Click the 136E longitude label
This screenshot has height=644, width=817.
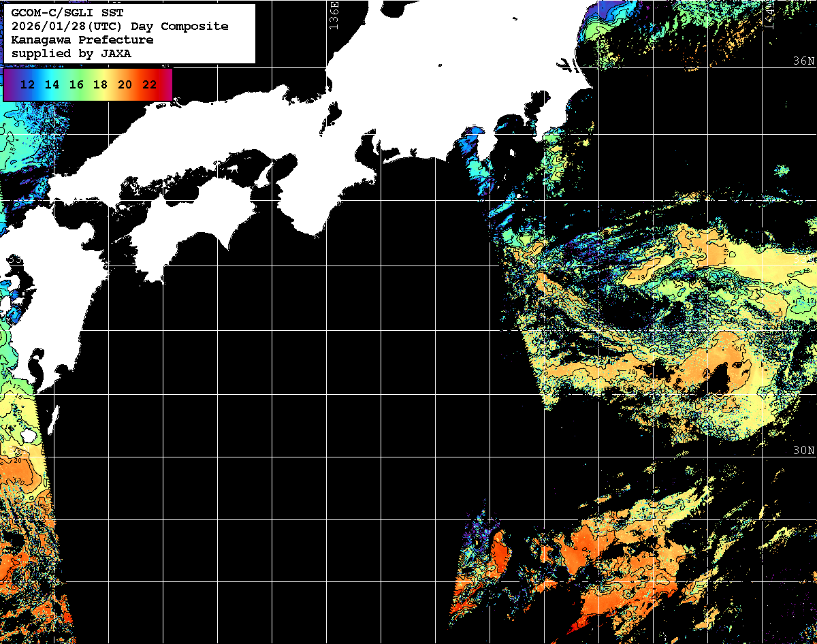coord(334,15)
